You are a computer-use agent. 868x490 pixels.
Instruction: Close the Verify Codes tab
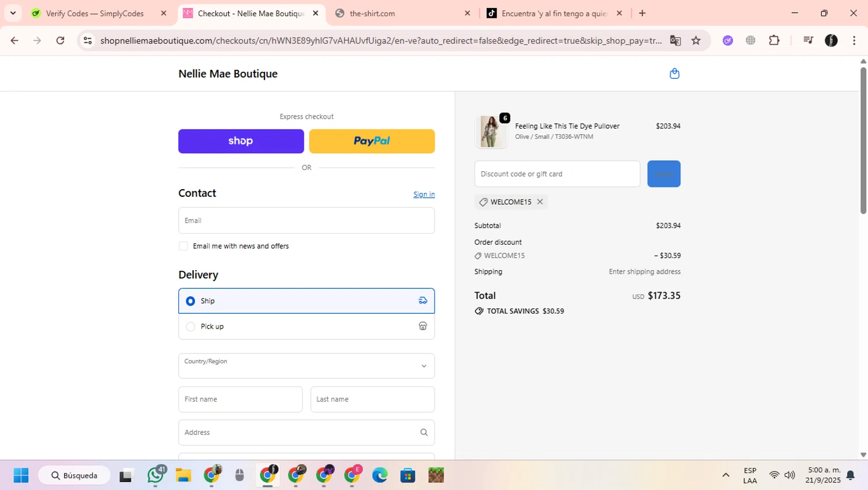coord(164,13)
